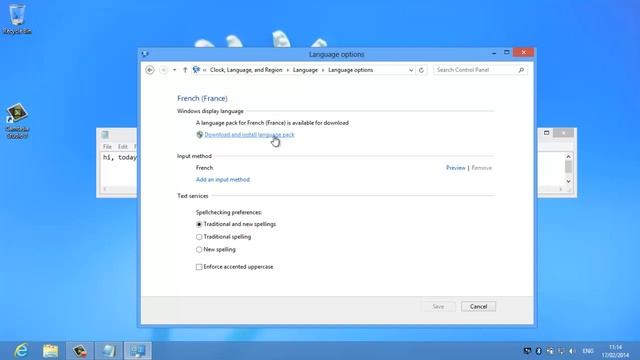Open the clock and date in taskbar
Image resolution: width=640 pixels, height=360 pixels.
click(615, 351)
